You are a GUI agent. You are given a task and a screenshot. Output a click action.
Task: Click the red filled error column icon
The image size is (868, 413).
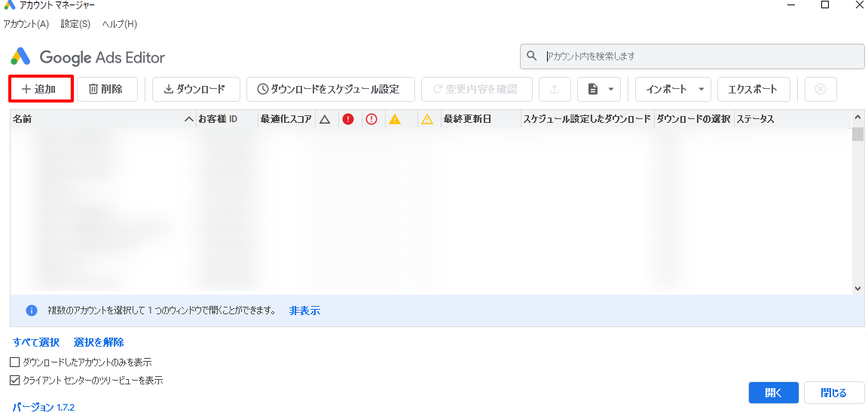pyautogui.click(x=347, y=119)
